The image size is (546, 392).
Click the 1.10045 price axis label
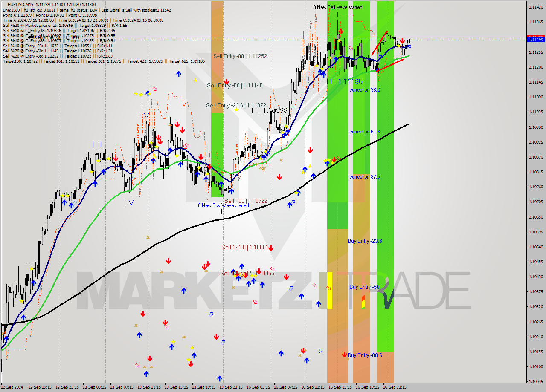pos(536,381)
